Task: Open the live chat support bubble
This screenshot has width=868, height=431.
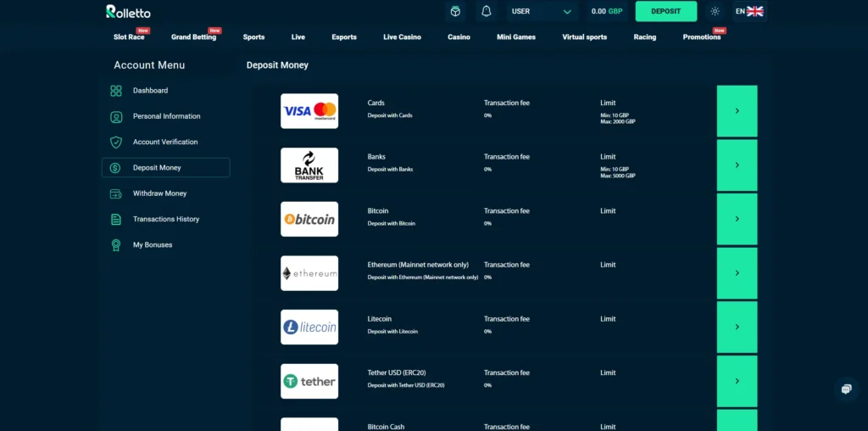Action: click(x=846, y=389)
